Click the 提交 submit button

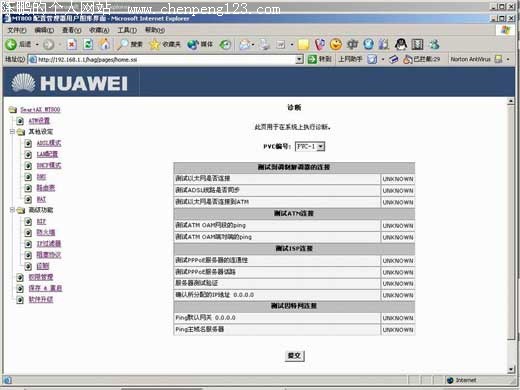tap(294, 356)
